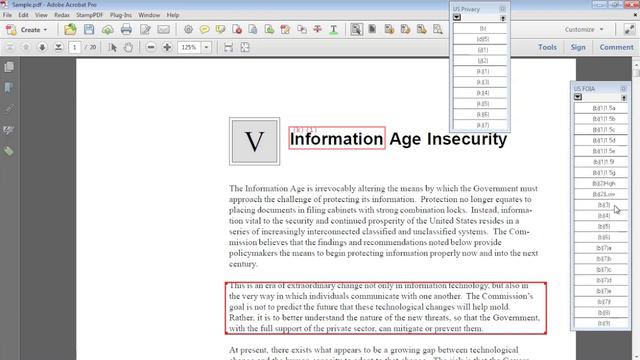
Task: Zoom in with the plus button
Action: tap(167, 47)
